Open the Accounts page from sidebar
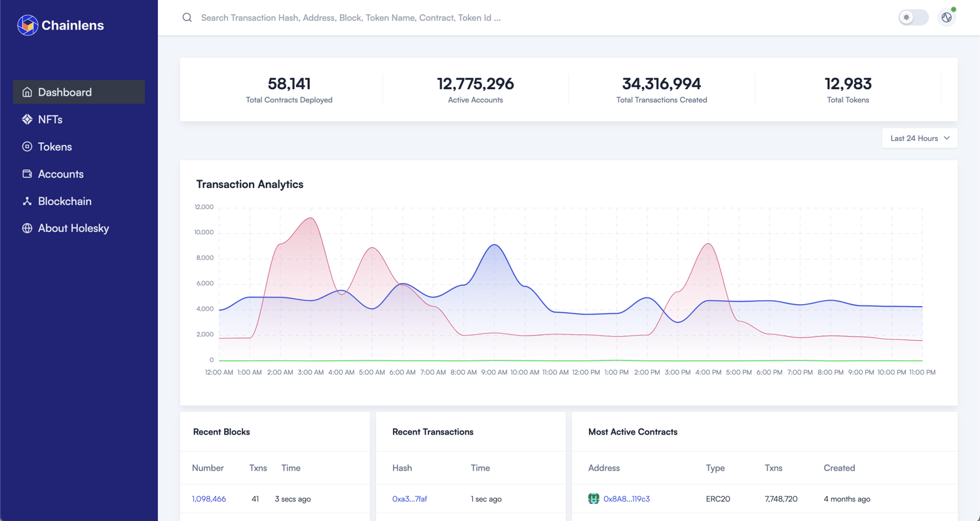980x521 pixels. 60,174
